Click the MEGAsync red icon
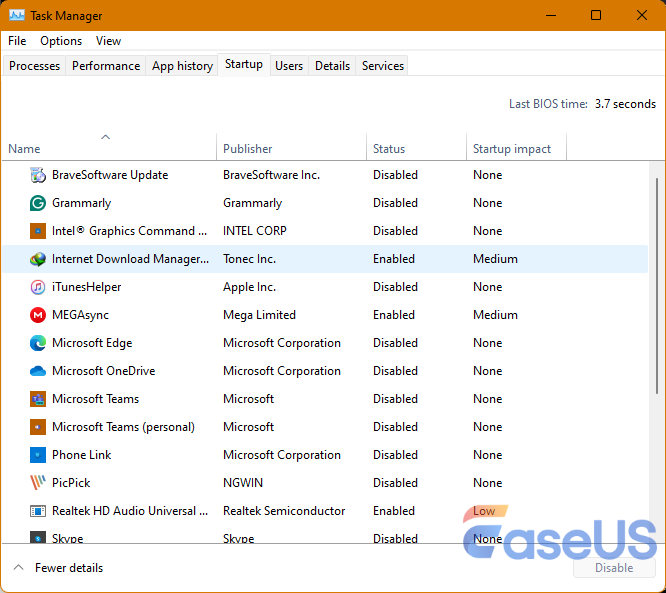This screenshot has width=666, height=593. pos(38,315)
